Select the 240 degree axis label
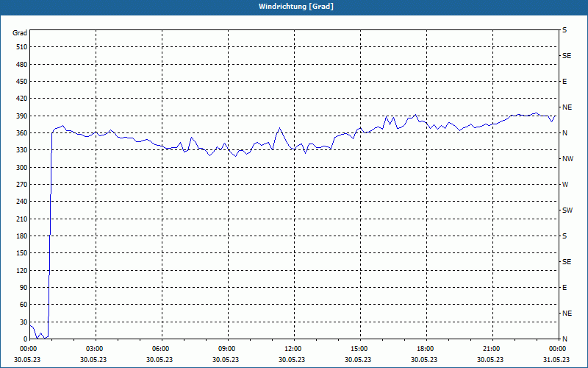Image resolution: width=588 pixels, height=368 pixels. pyautogui.click(x=22, y=202)
